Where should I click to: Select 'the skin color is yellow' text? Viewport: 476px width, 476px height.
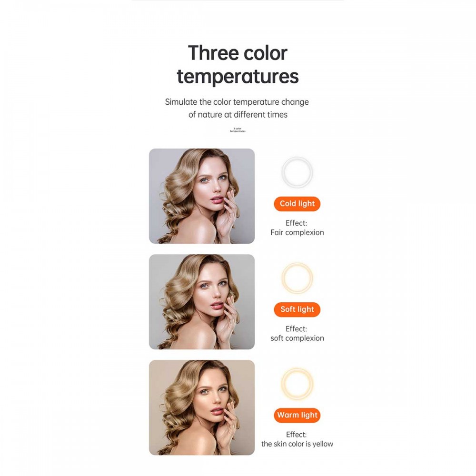coord(297,444)
